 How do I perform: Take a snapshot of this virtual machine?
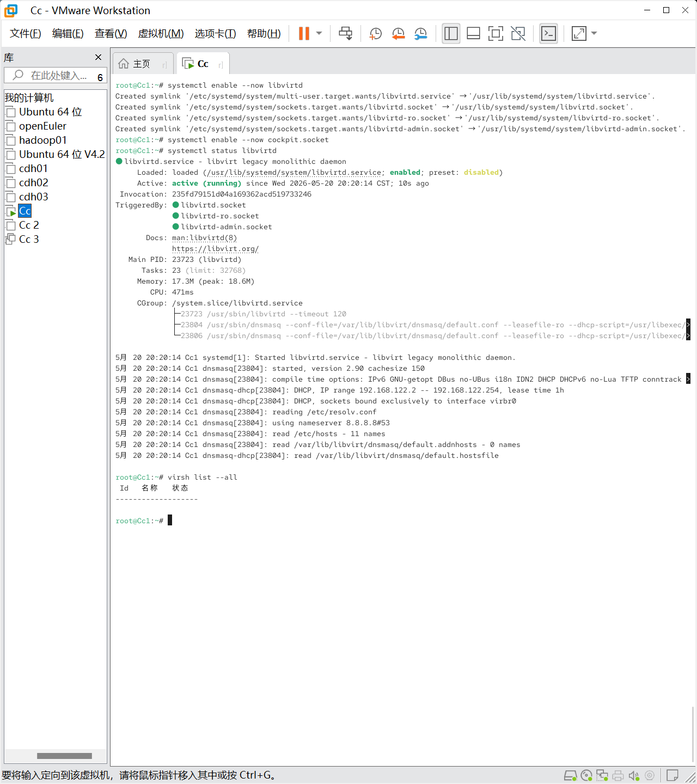[375, 33]
